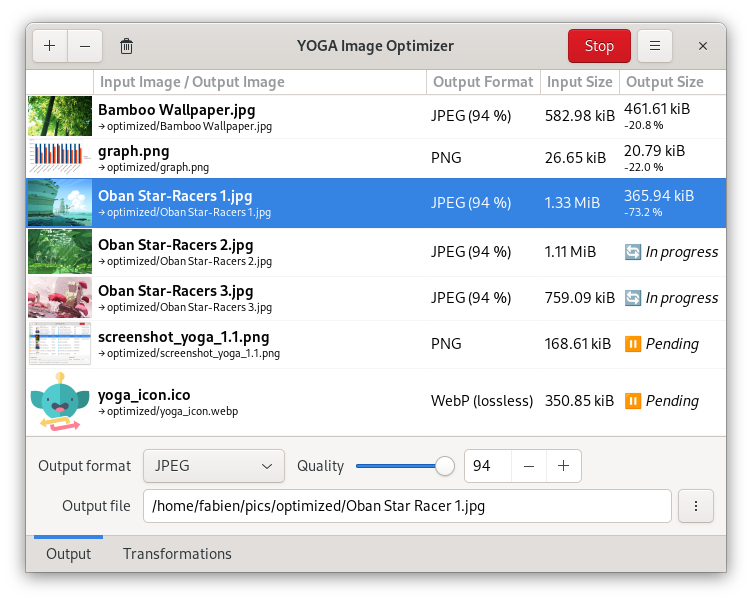
Task: Select the graph.png file name
Action: click(x=134, y=152)
